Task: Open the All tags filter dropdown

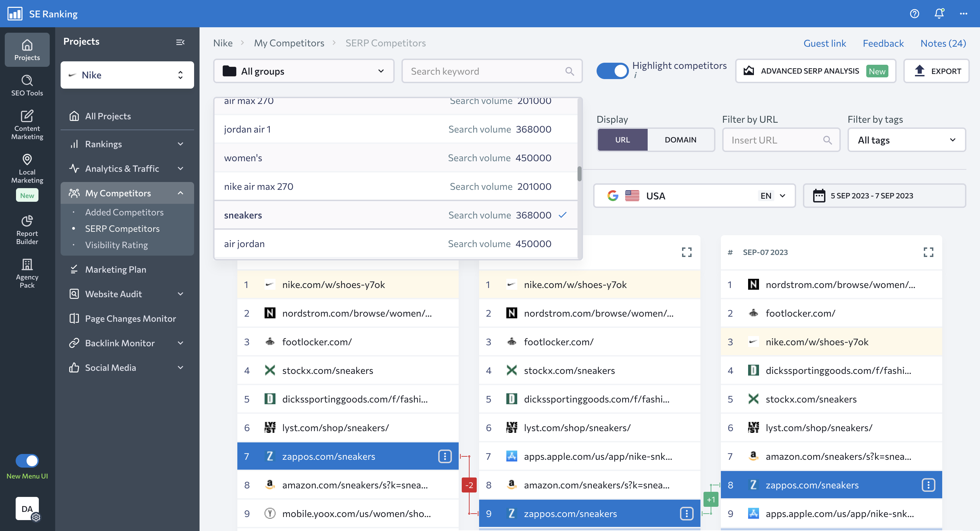Action: point(906,140)
